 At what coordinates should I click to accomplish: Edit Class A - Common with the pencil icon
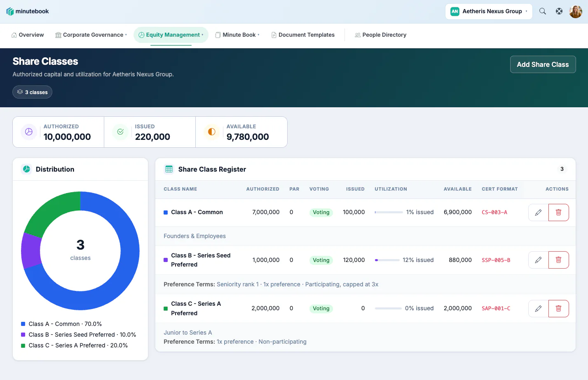click(x=538, y=212)
